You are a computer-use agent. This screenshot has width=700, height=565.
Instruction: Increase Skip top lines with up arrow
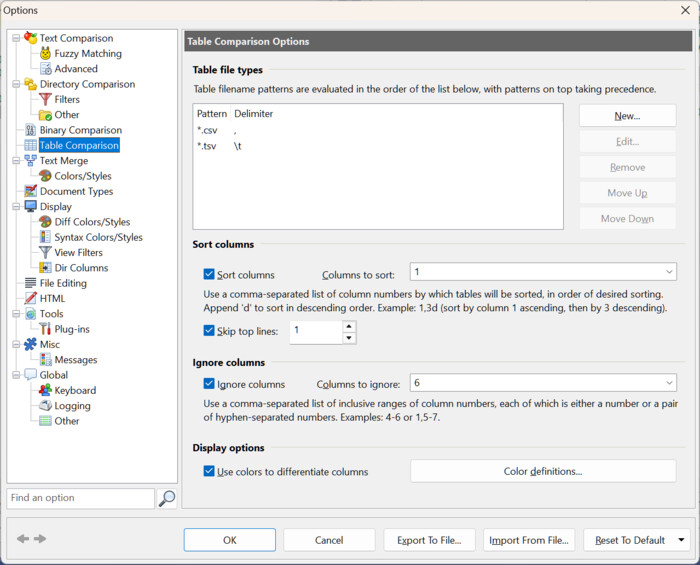349,326
